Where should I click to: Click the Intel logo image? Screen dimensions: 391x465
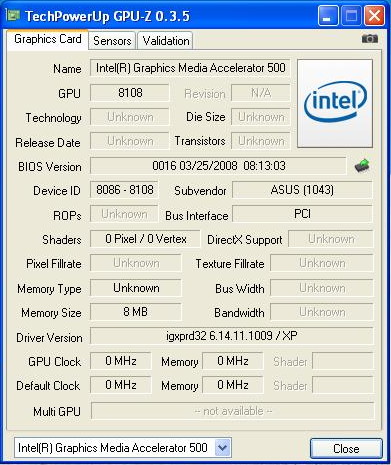tap(335, 103)
